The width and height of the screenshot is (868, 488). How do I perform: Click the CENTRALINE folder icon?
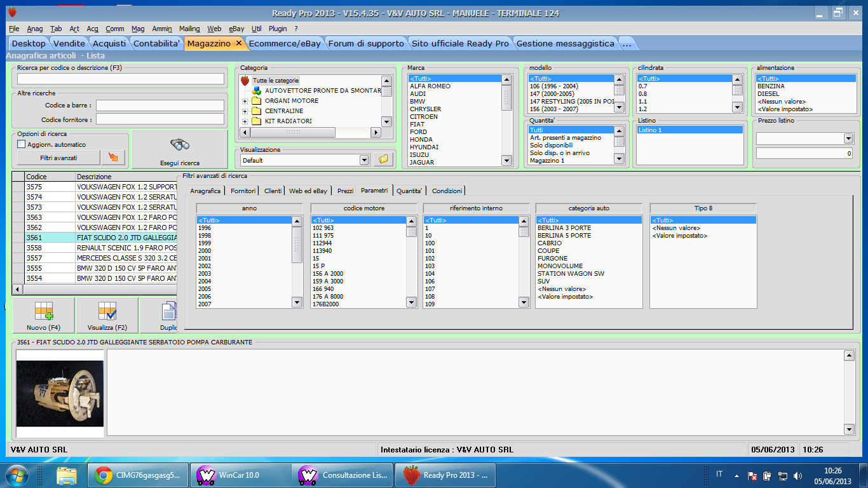point(256,111)
